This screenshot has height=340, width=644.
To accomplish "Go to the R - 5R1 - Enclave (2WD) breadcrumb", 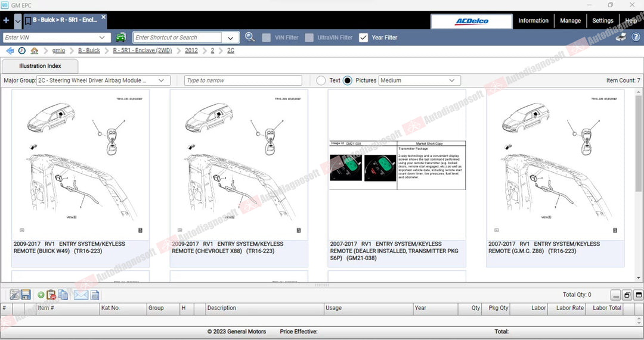I will 143,51.
